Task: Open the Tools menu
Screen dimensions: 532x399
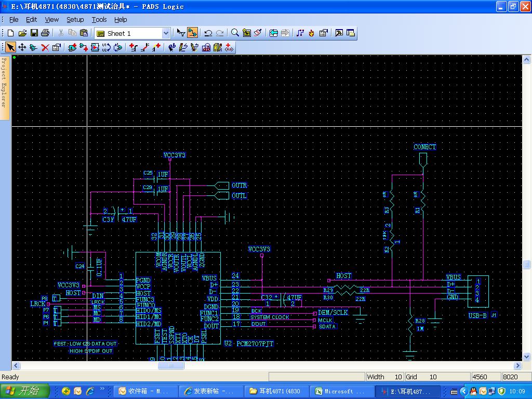Action: coord(99,20)
